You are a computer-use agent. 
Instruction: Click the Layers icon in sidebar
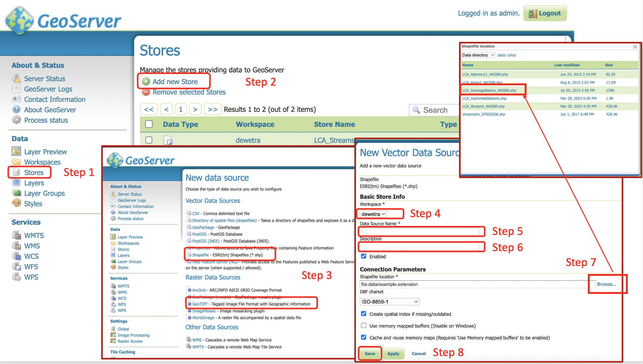pos(16,183)
